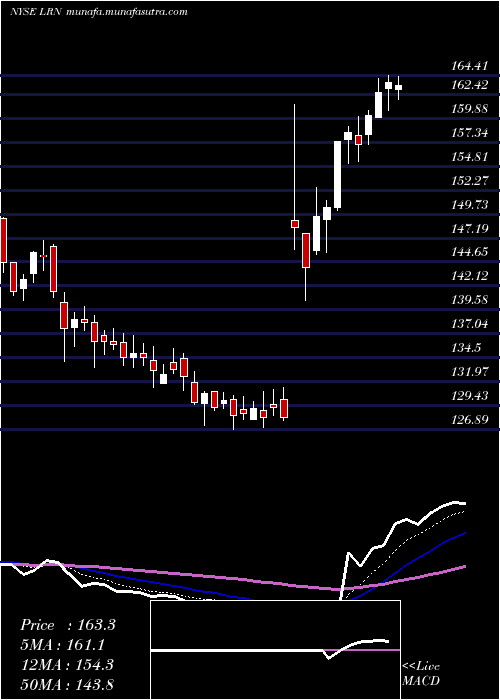Click the <<Live MACD label
This screenshot has width=500, height=700.
(421, 674)
